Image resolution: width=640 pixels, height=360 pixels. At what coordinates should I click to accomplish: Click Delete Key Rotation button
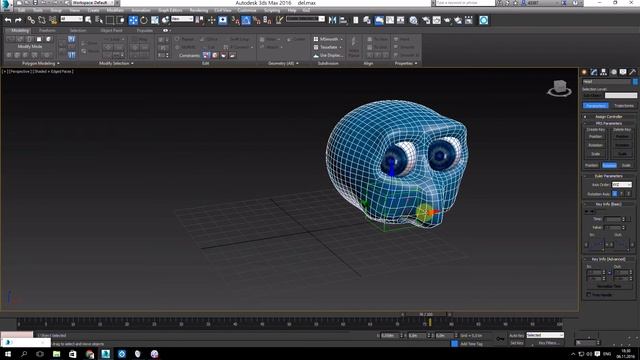622,145
